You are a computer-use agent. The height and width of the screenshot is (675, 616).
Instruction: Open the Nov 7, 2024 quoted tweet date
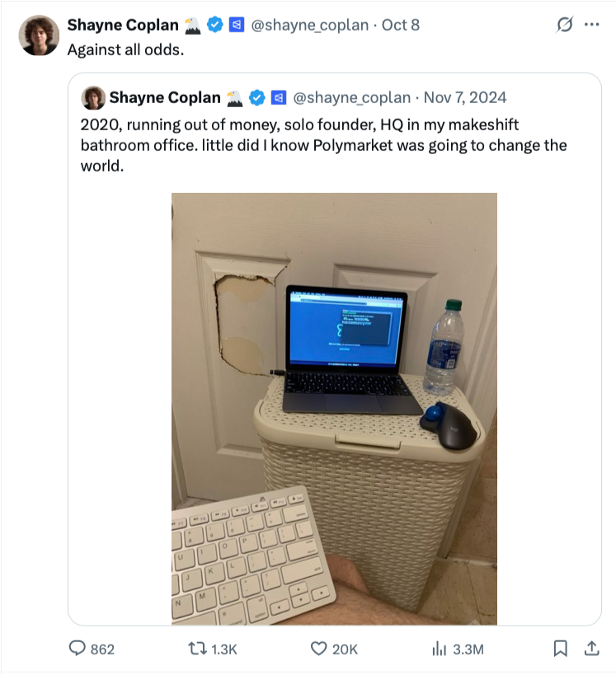click(x=465, y=98)
